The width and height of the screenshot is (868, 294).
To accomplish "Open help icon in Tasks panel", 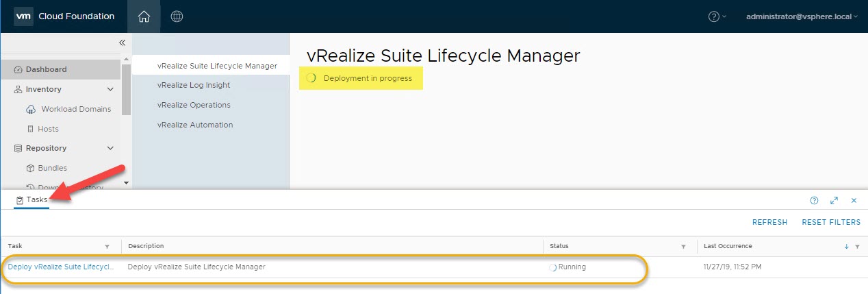I will pyautogui.click(x=814, y=200).
